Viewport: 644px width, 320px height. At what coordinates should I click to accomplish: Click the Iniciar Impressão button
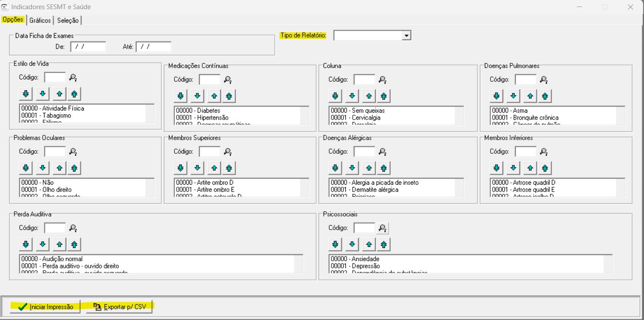coord(45,307)
